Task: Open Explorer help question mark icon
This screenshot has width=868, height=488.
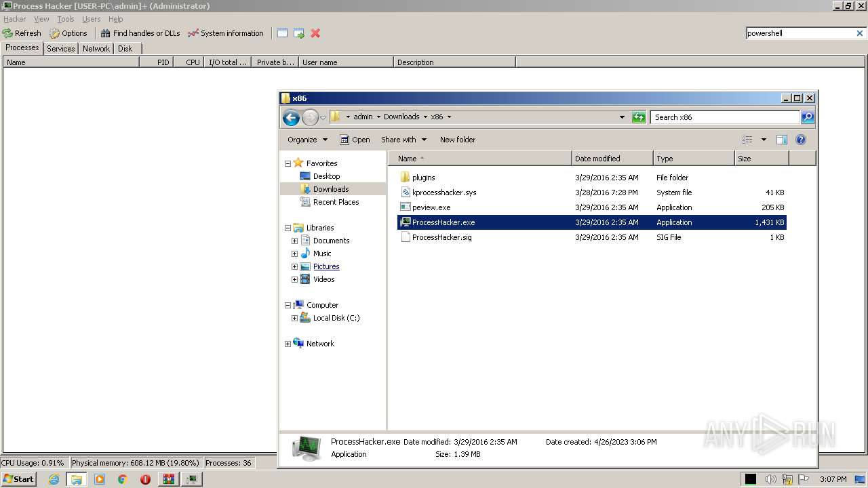Action: [x=801, y=140]
